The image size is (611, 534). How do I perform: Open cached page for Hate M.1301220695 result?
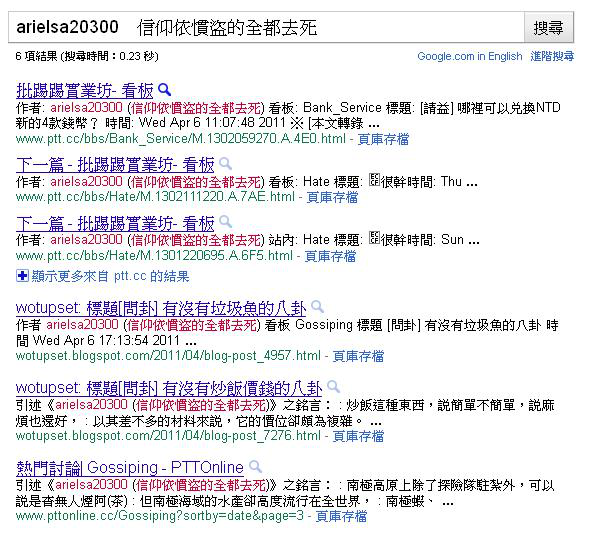pos(330,256)
